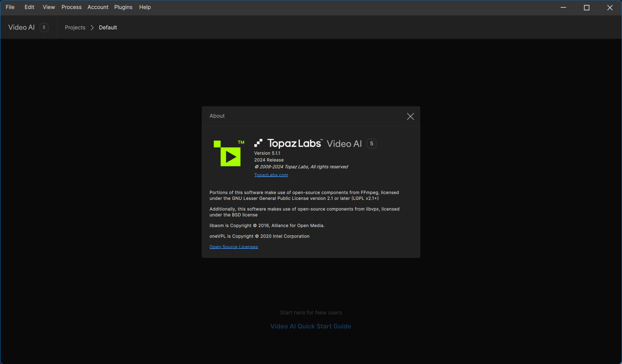This screenshot has width=622, height=364.
Task: Click the Topaz Labs checkered logo icon
Action: [x=259, y=143]
